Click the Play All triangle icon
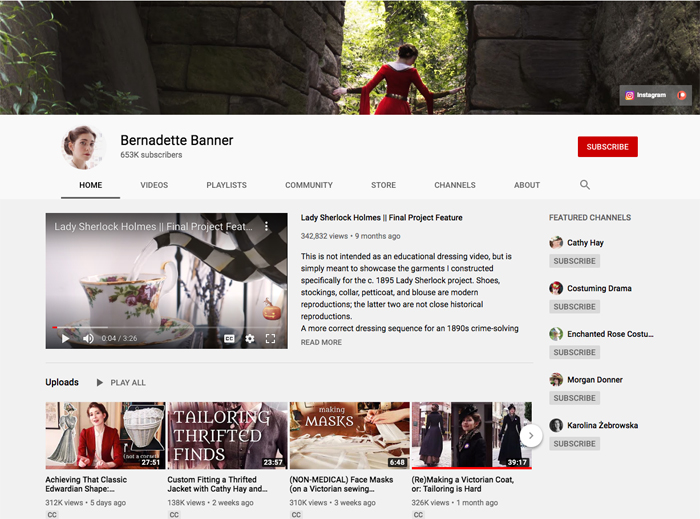Image resolution: width=700 pixels, height=519 pixels. click(x=100, y=382)
